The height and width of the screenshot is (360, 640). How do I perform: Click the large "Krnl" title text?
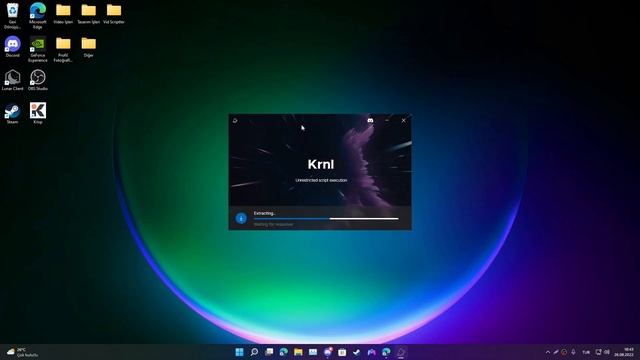321,164
